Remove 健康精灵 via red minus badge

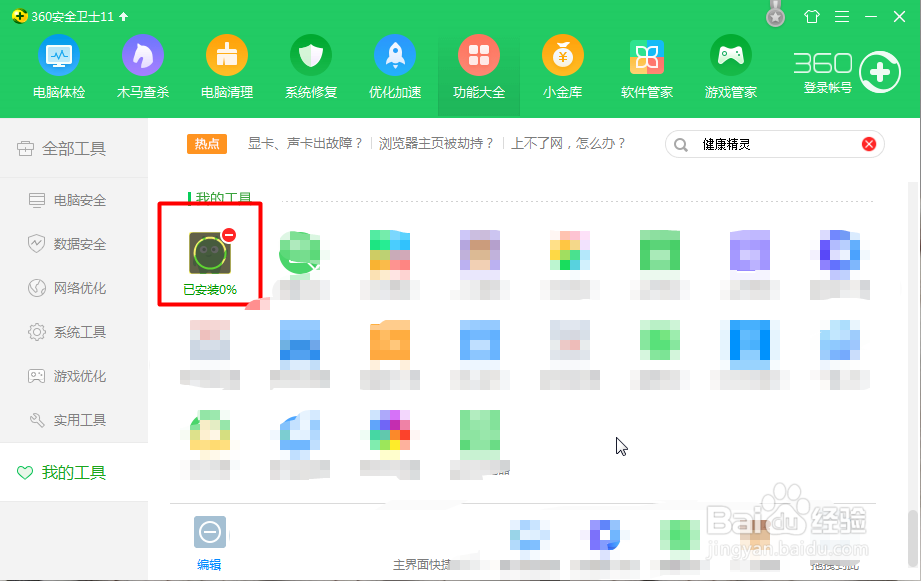(228, 235)
